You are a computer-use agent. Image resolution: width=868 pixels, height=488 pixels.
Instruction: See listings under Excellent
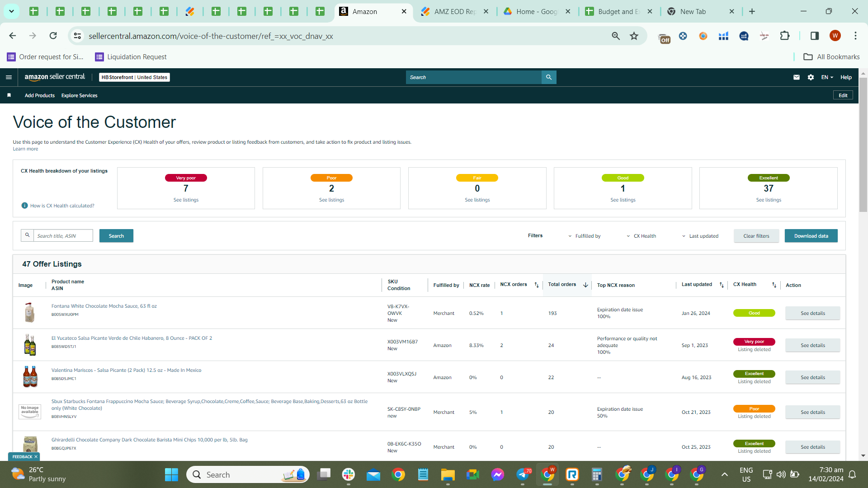coord(769,200)
